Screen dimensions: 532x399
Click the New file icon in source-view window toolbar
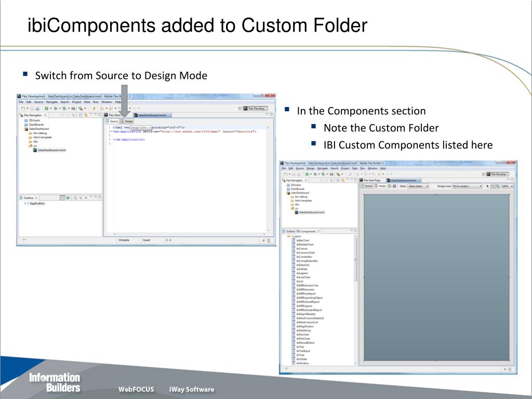23,109
